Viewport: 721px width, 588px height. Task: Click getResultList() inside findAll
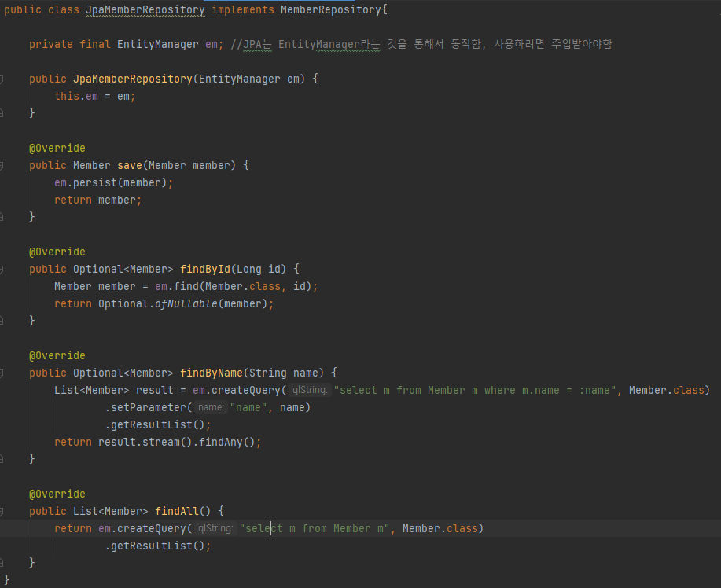pos(158,546)
